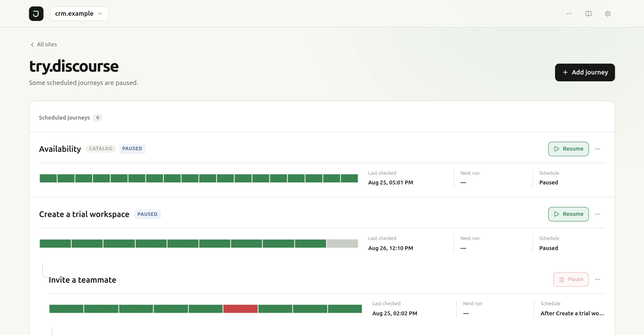Click the 'After Create a trial wo...' schedule value

point(572,313)
